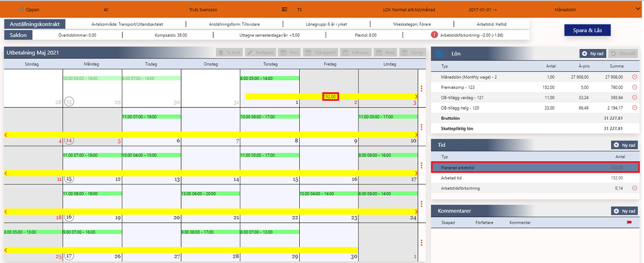
Task: Open the ID card icon next to TS
Action: (x=284, y=8)
